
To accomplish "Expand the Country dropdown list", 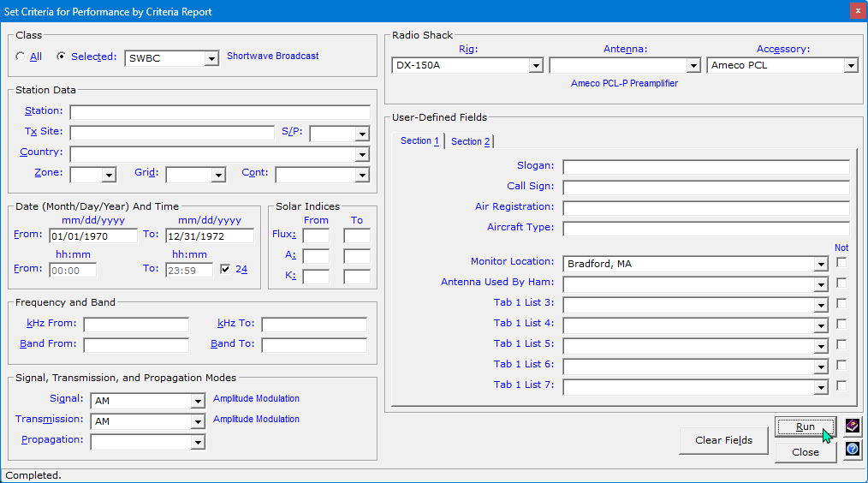I will tap(362, 155).
